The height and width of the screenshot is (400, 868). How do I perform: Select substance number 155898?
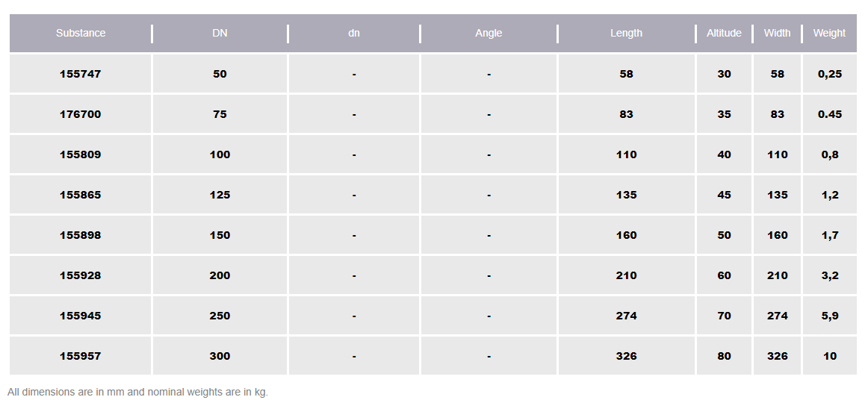pyautogui.click(x=81, y=235)
